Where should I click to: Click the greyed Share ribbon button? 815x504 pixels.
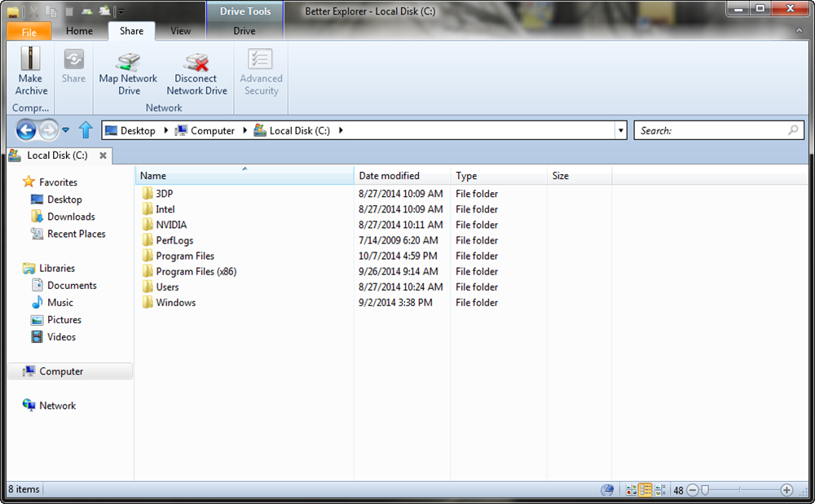click(74, 66)
